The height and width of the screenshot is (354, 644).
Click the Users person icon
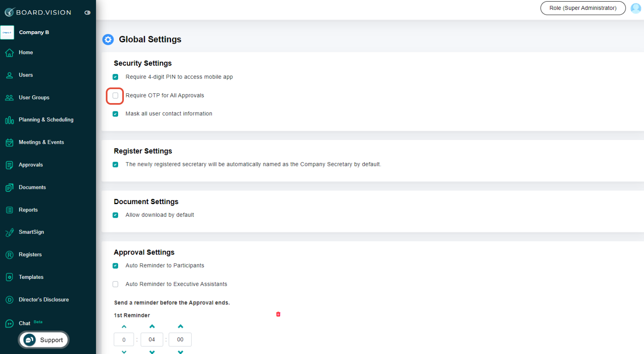click(9, 75)
